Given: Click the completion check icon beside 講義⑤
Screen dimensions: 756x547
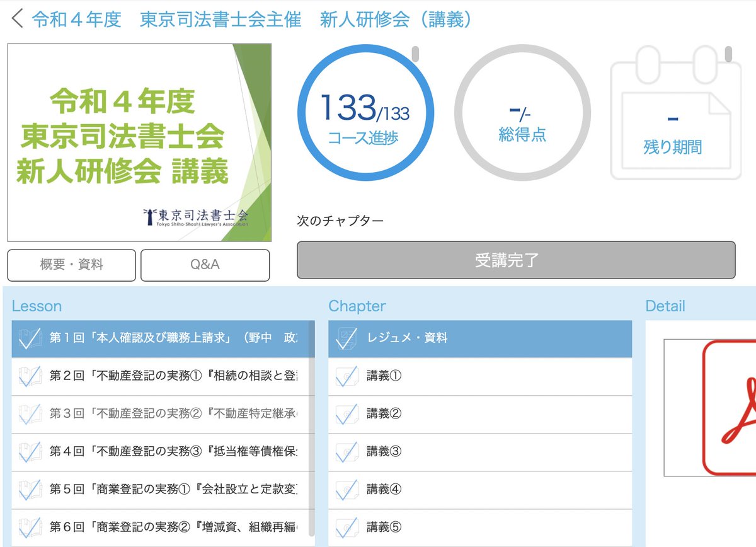Looking at the screenshot, I should click(347, 527).
